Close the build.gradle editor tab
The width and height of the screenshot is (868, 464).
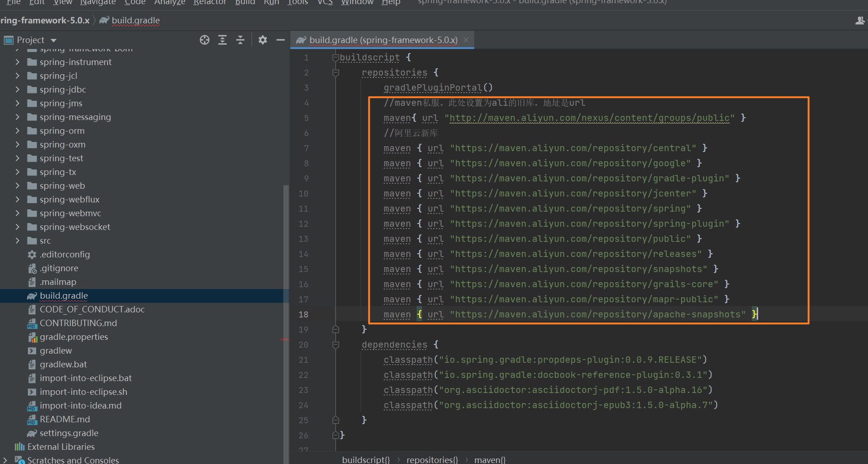coord(466,40)
